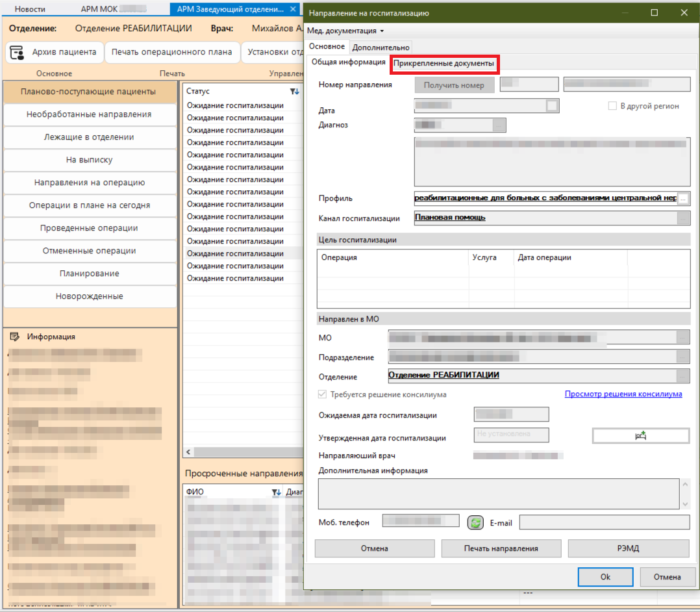
Task: Open the Планирование section
Action: click(90, 274)
